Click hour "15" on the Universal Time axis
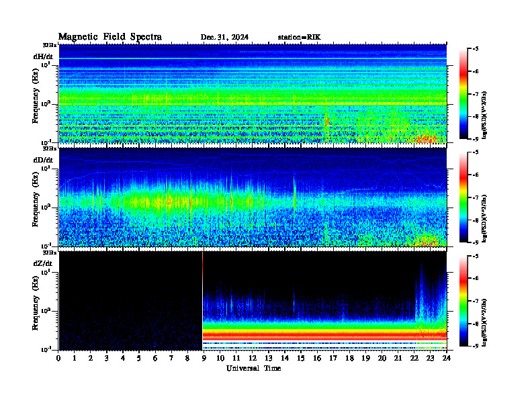Image resolution: width=532 pixels, height=411 pixels. [x=301, y=359]
